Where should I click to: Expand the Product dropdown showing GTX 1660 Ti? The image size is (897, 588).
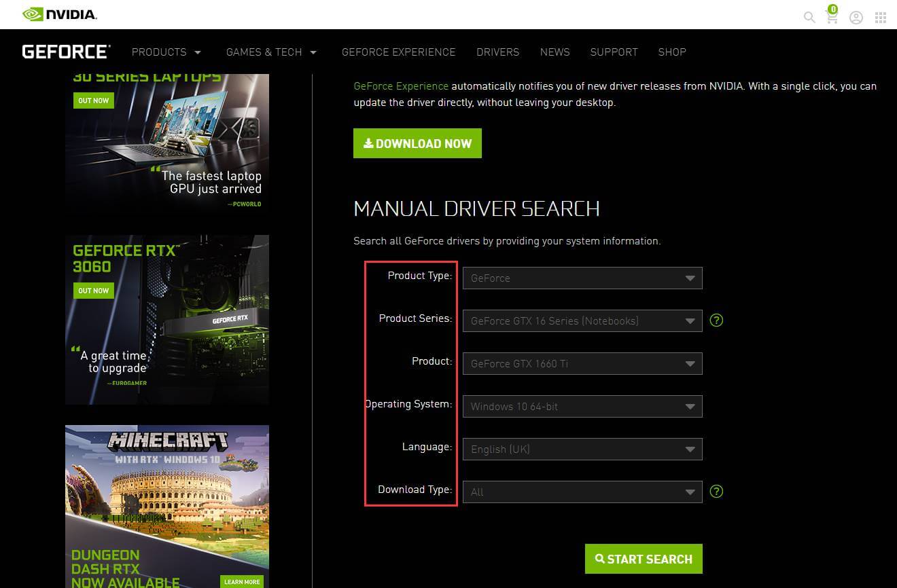pos(582,363)
